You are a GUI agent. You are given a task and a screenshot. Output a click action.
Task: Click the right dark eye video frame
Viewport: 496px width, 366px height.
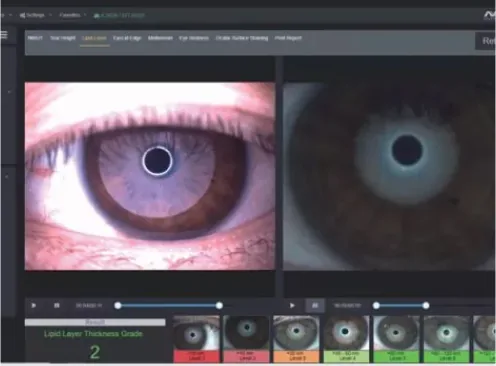389,176
